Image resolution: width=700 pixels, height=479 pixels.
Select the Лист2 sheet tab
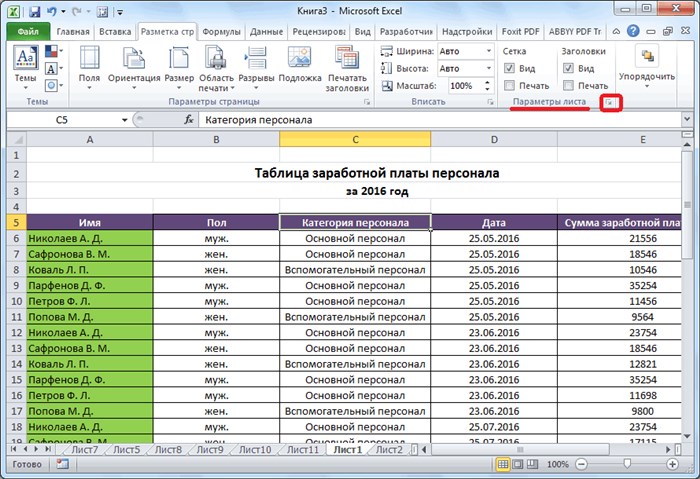[x=389, y=449]
